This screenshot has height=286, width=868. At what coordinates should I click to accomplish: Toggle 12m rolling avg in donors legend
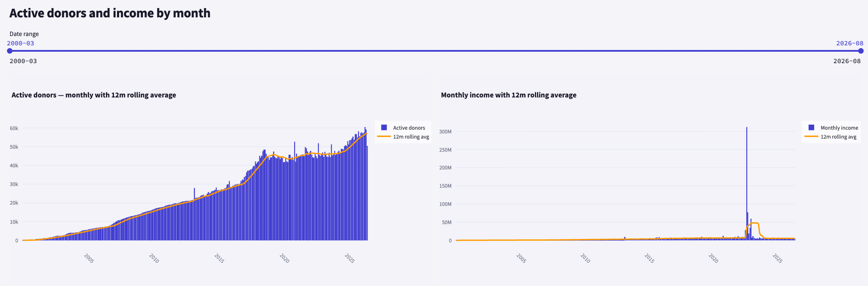point(403,136)
